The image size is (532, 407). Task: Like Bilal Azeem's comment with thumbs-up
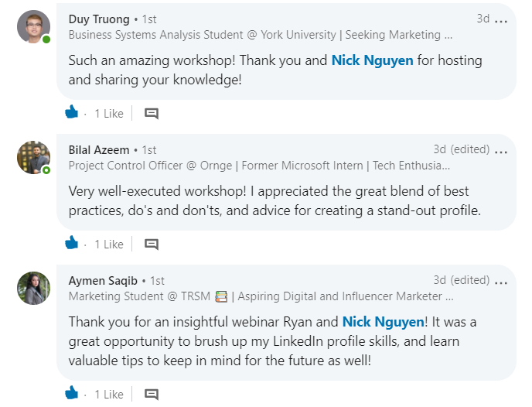pyautogui.click(x=72, y=242)
